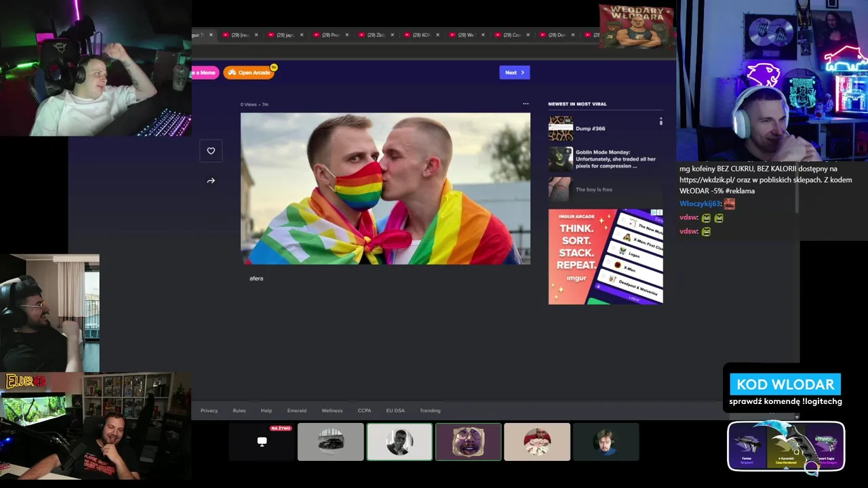Switch to the '(29) Cza' tab

click(x=512, y=35)
